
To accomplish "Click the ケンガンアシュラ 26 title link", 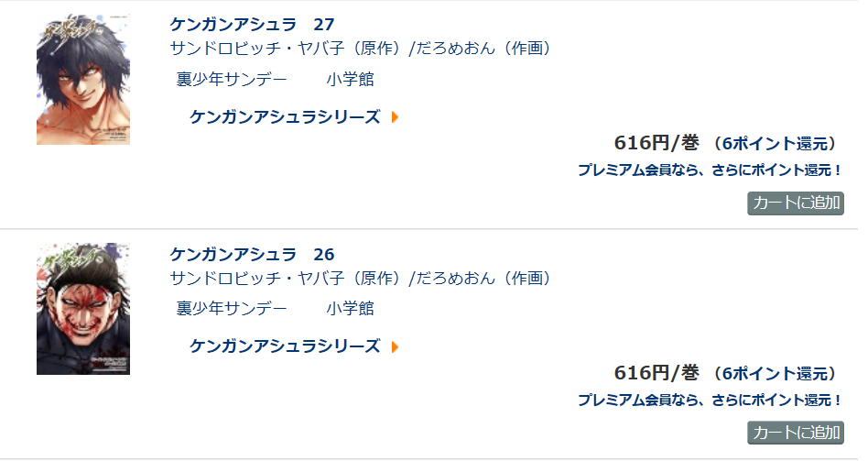I will (x=252, y=254).
